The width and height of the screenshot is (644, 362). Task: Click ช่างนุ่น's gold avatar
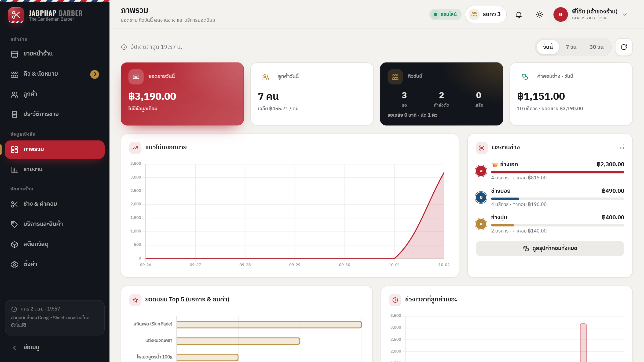click(481, 224)
